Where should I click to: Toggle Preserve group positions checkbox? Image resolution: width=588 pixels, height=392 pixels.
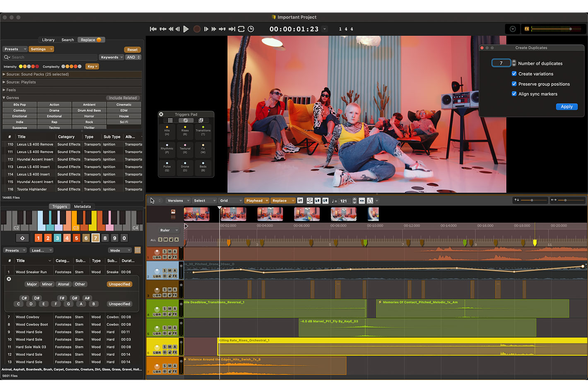coord(514,84)
